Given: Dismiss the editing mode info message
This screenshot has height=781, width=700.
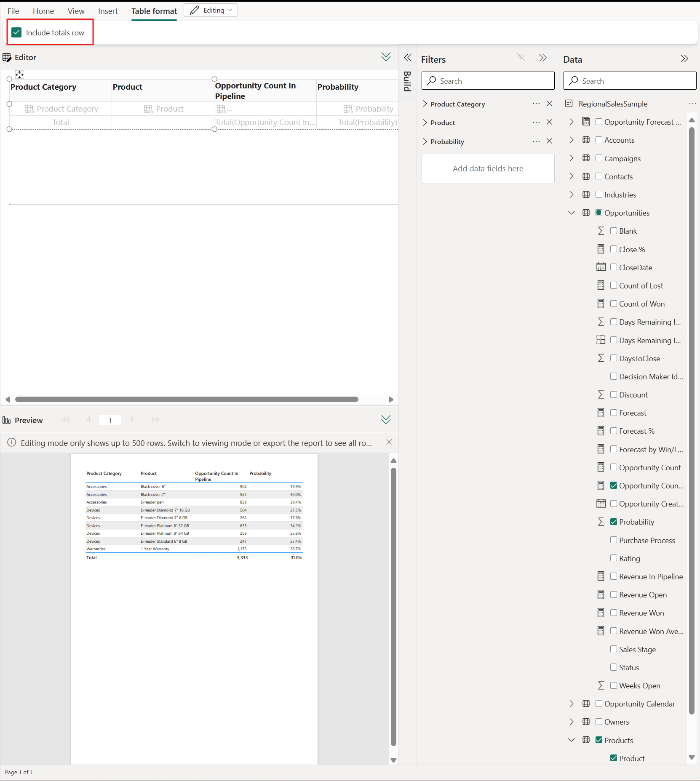Looking at the screenshot, I should point(389,442).
